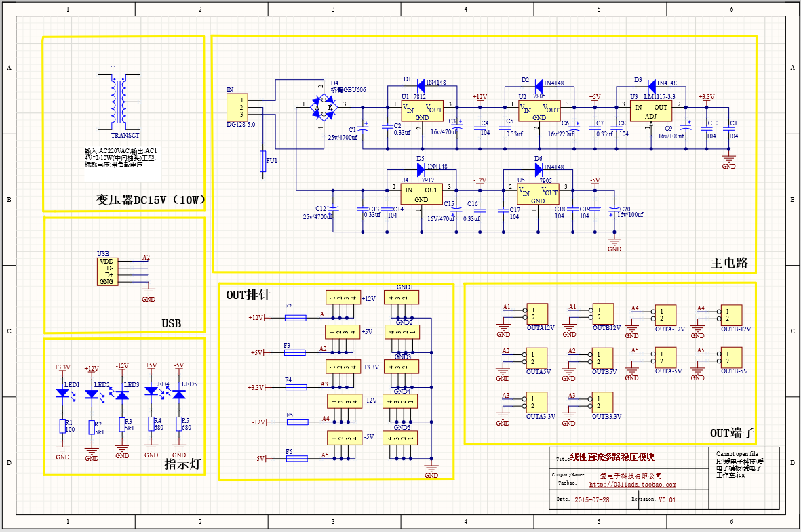Screen dimensions: 801x532
Task: Select capacitor C11 104
Action: (x=729, y=127)
